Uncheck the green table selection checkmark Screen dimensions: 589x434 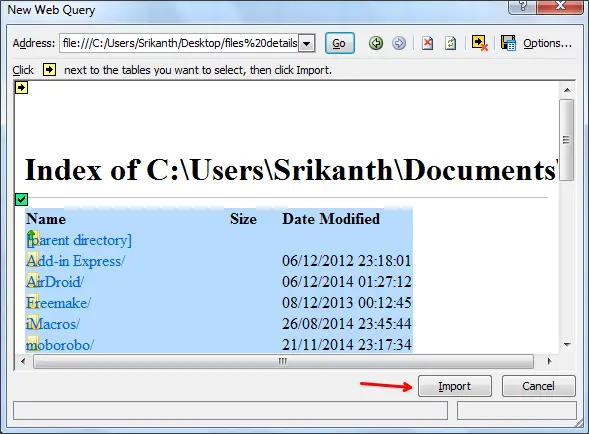21,200
